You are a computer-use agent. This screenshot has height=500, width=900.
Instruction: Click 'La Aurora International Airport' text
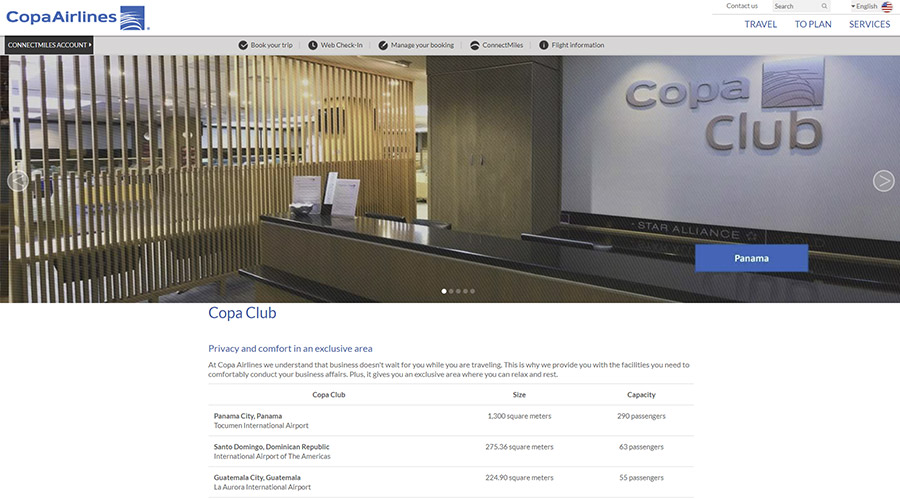(262, 487)
